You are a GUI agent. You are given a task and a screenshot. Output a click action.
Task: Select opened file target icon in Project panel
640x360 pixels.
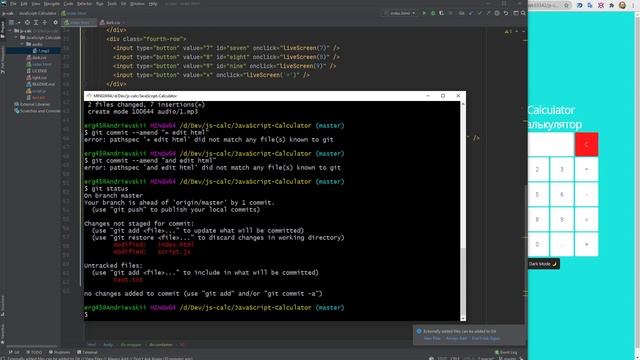27,22
